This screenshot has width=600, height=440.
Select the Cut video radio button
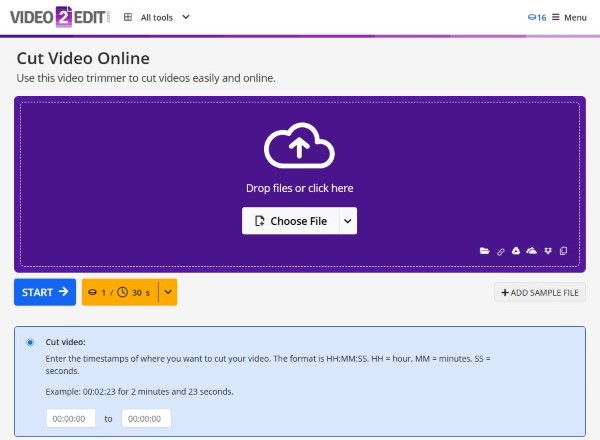tap(30, 342)
